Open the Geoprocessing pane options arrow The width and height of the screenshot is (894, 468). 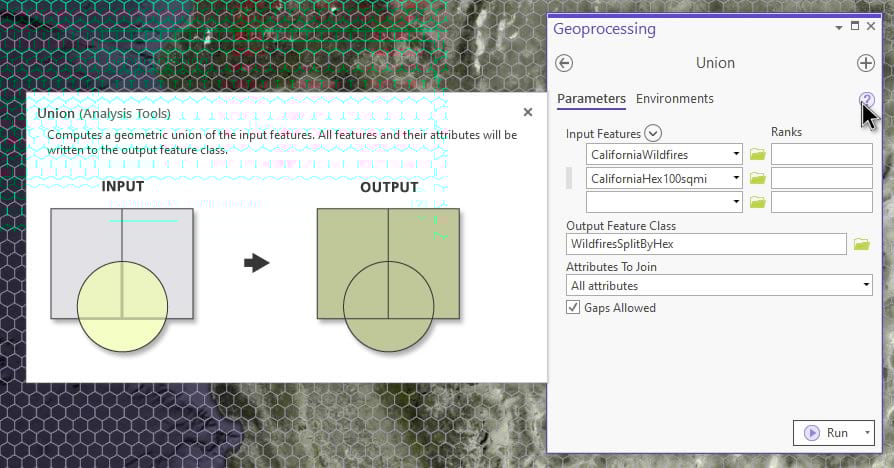coord(839,27)
